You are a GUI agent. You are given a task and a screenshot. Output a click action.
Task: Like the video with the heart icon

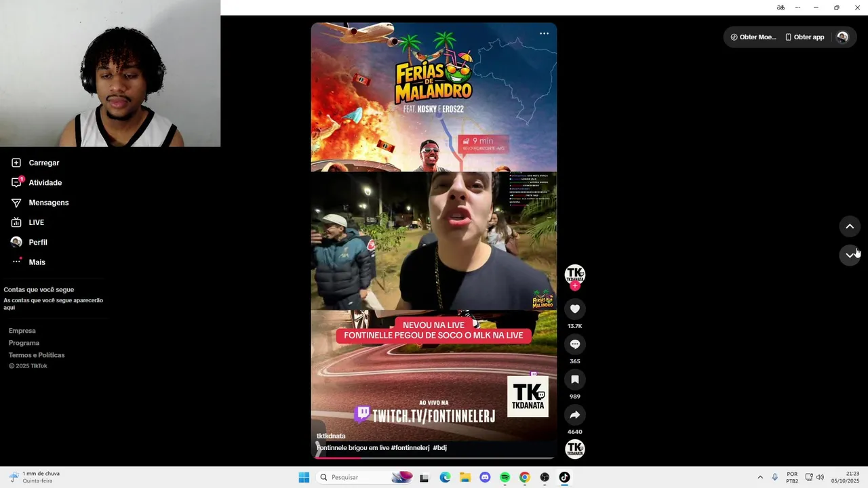click(x=574, y=309)
